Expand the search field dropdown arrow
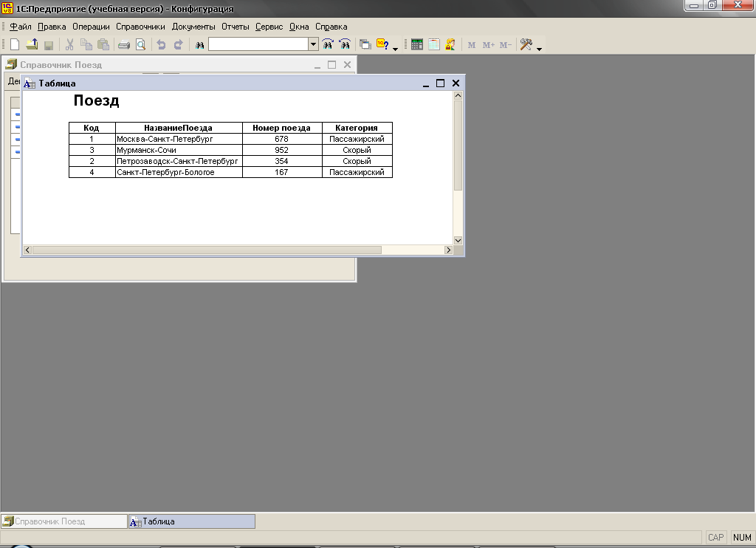 (314, 45)
